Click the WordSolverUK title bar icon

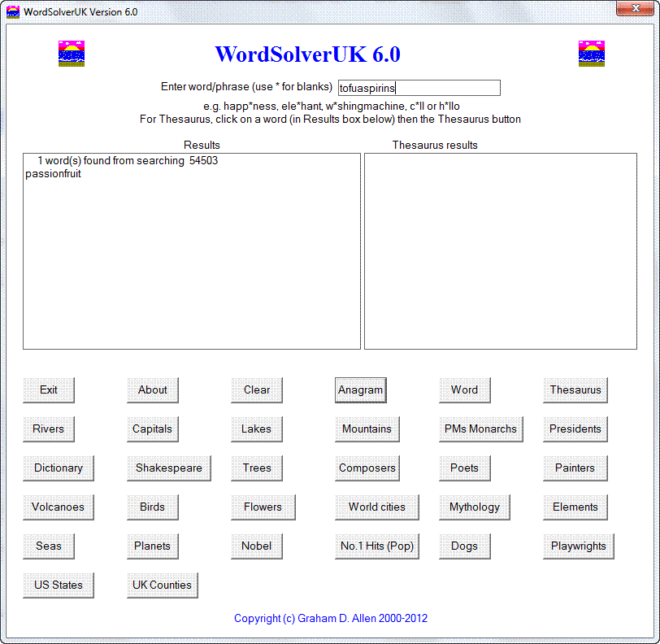(x=13, y=12)
